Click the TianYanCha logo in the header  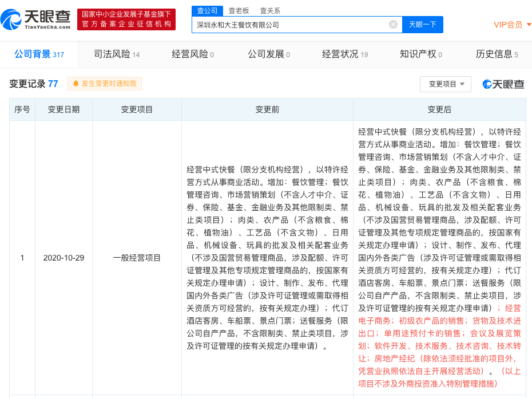pyautogui.click(x=35, y=19)
